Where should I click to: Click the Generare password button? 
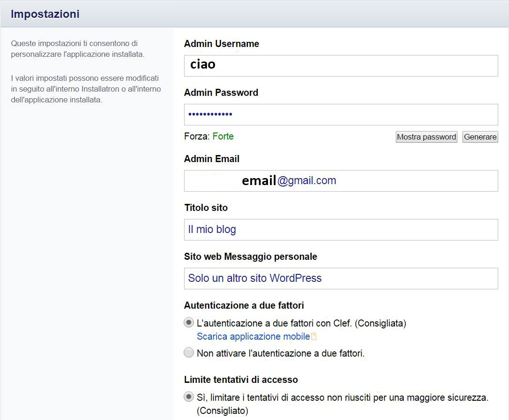(x=480, y=137)
